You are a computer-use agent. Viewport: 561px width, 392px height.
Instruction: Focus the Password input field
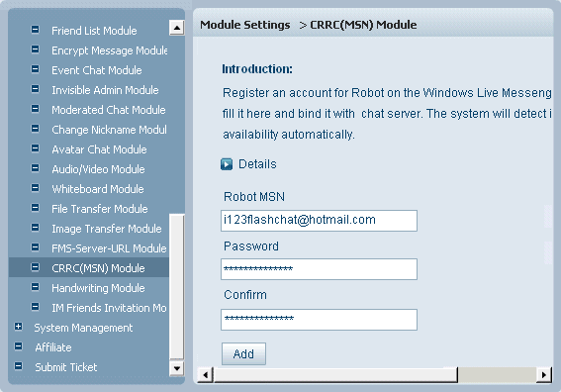[x=319, y=269]
